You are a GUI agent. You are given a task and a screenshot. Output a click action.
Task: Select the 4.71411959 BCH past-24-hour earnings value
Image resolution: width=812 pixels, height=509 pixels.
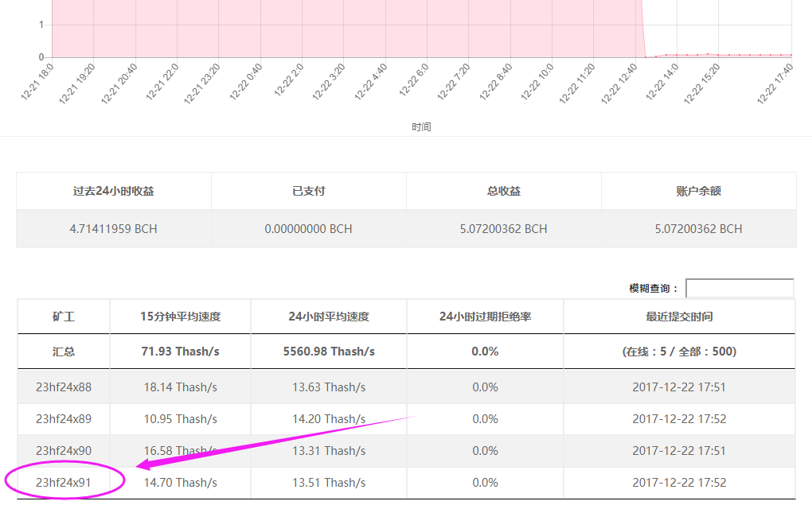[x=113, y=229]
